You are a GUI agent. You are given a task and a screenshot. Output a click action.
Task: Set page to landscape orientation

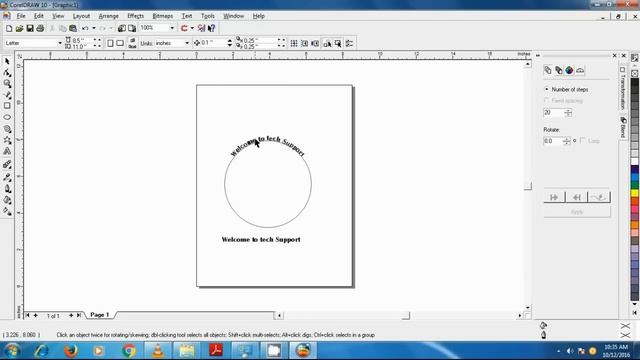120,43
